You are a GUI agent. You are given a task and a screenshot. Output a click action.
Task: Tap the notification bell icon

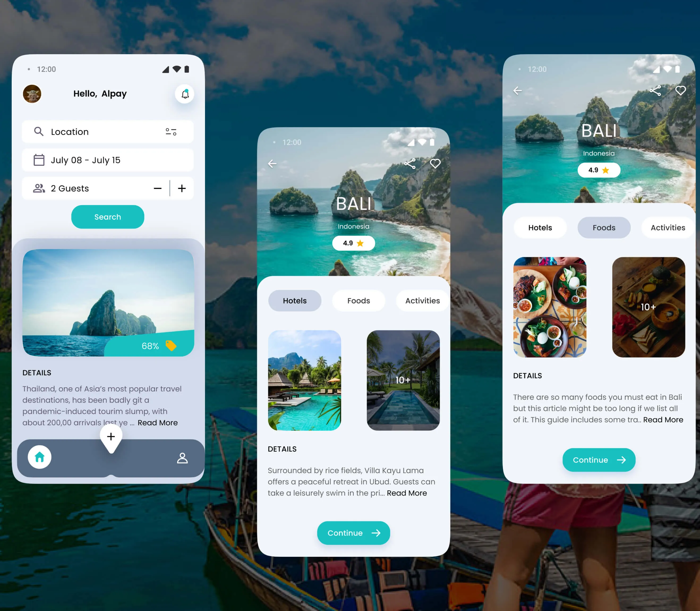pyautogui.click(x=185, y=94)
